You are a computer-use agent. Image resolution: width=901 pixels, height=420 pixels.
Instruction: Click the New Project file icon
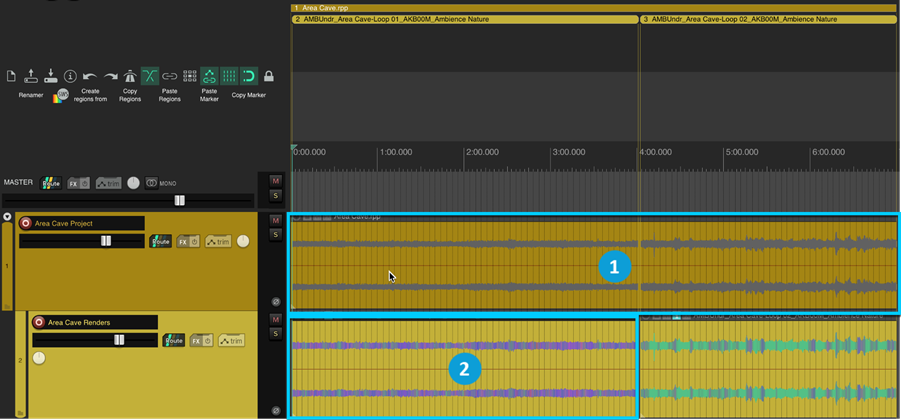click(12, 76)
